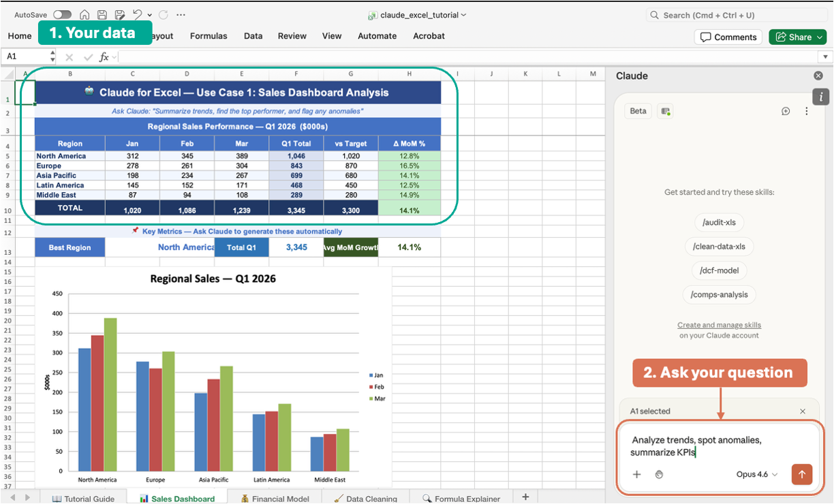Open the Claude info panel via the i icon

821,97
